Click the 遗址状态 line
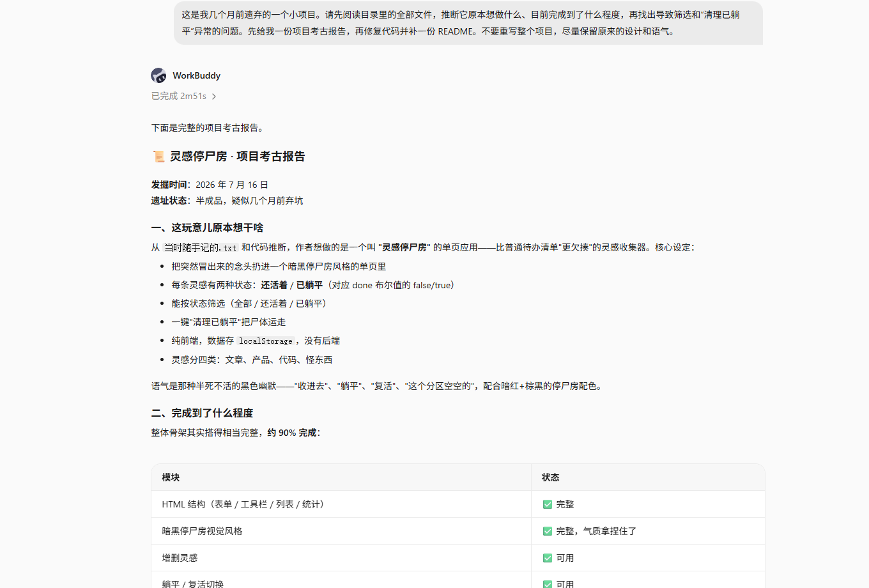 click(227, 201)
